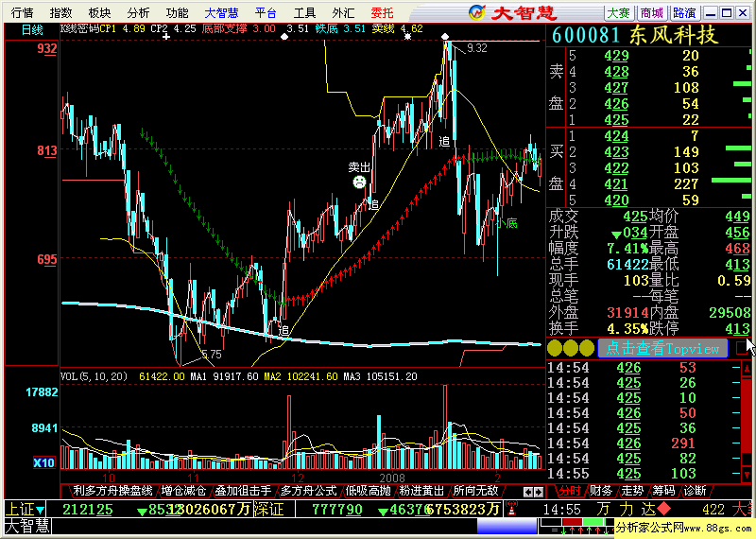Open the 大智慧 menu
Viewport: 756px width, 539px height.
pos(221,12)
